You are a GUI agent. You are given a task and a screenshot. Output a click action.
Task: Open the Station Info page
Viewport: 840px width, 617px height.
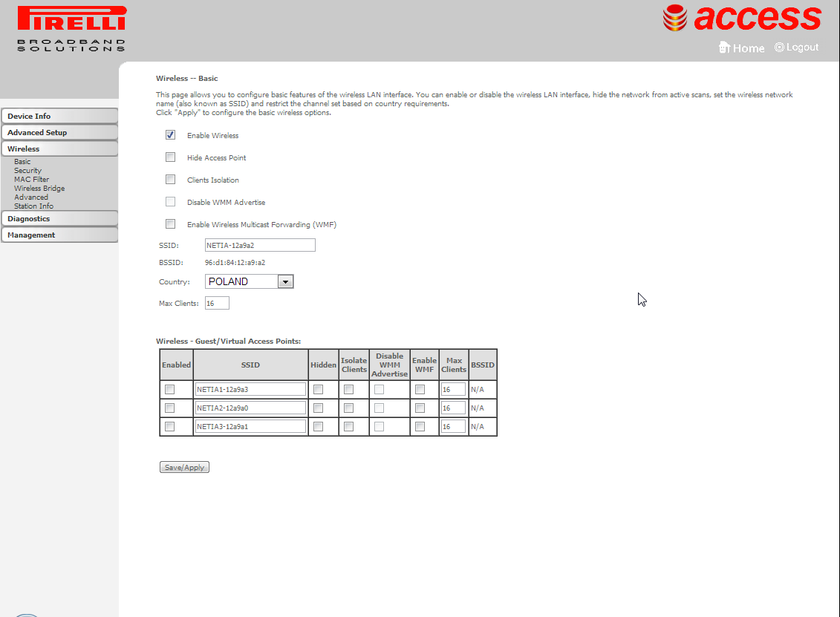coord(33,206)
